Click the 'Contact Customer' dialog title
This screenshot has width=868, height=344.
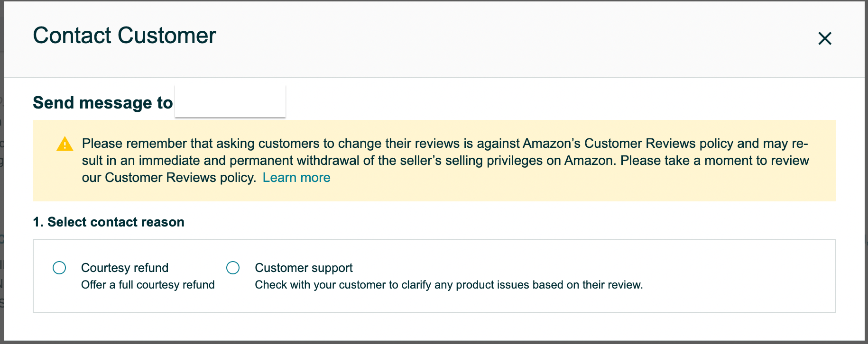pyautogui.click(x=124, y=36)
